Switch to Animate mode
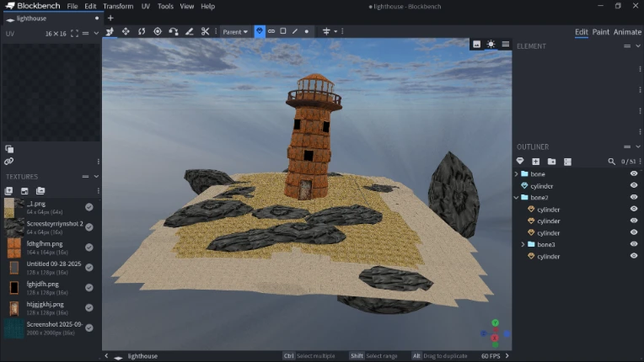The height and width of the screenshot is (362, 644). [627, 32]
